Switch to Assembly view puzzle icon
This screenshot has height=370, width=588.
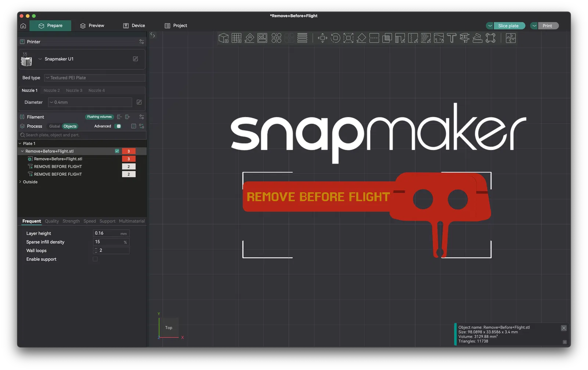[511, 38]
